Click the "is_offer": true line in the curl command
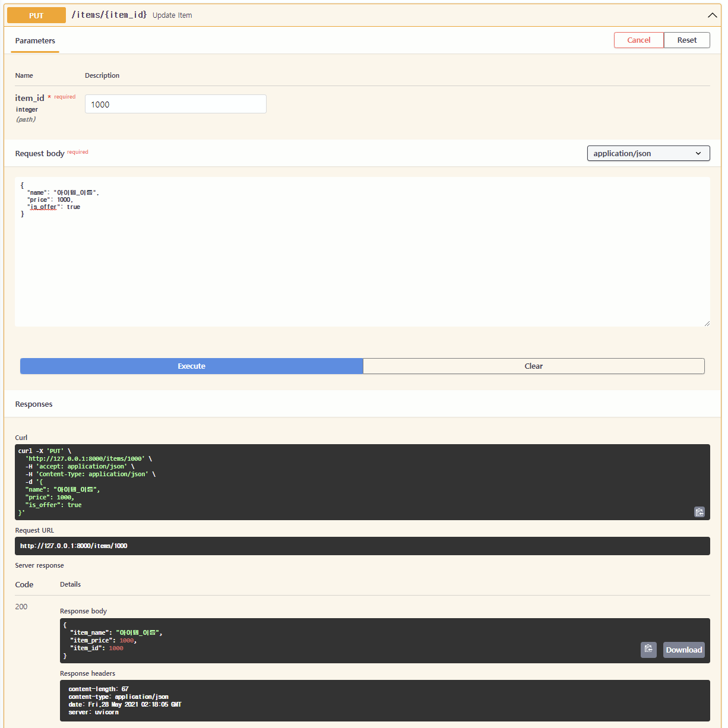The width and height of the screenshot is (728, 728). click(53, 505)
